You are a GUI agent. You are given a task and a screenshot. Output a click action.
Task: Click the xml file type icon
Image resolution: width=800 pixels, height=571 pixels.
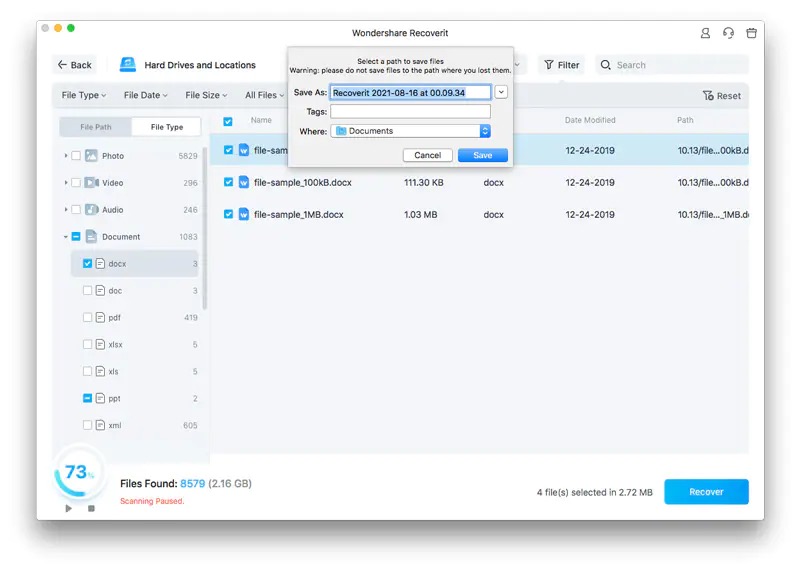pyautogui.click(x=100, y=425)
